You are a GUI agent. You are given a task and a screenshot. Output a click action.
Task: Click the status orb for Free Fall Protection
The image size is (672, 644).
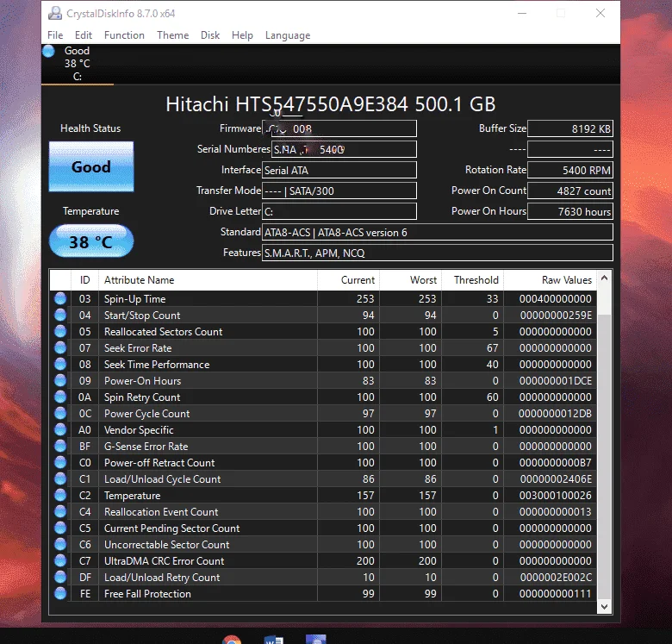click(60, 593)
